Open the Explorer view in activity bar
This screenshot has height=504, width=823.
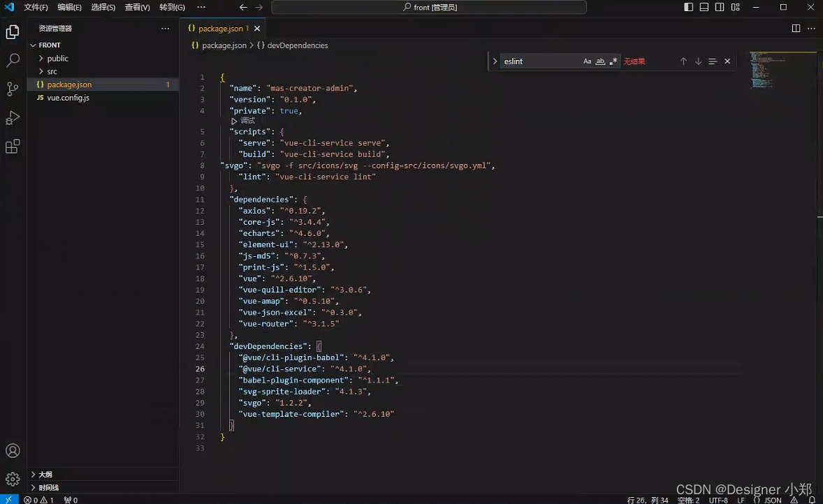pyautogui.click(x=13, y=32)
